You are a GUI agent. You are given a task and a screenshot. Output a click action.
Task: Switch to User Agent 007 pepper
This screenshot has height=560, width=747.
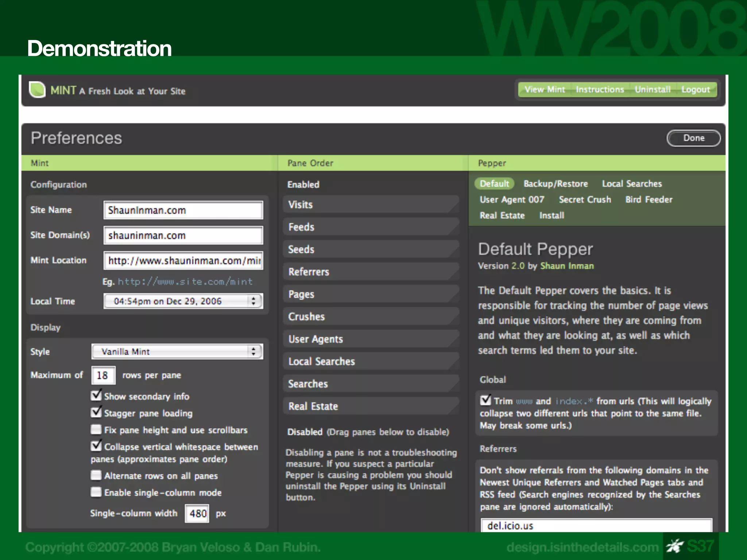(x=512, y=200)
